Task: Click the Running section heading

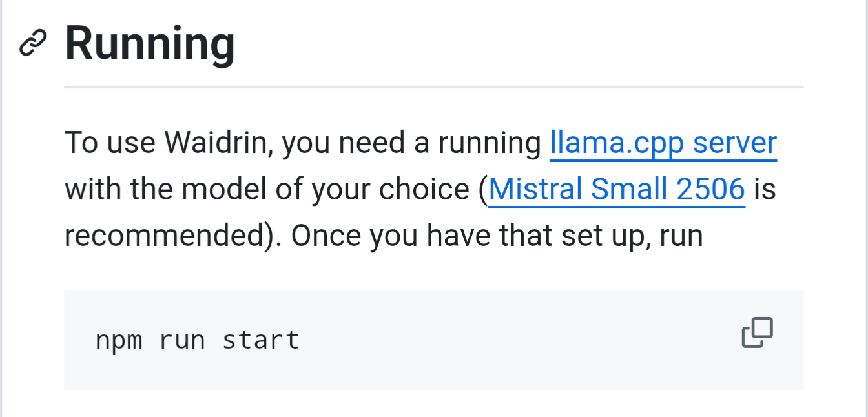Action: (150, 43)
